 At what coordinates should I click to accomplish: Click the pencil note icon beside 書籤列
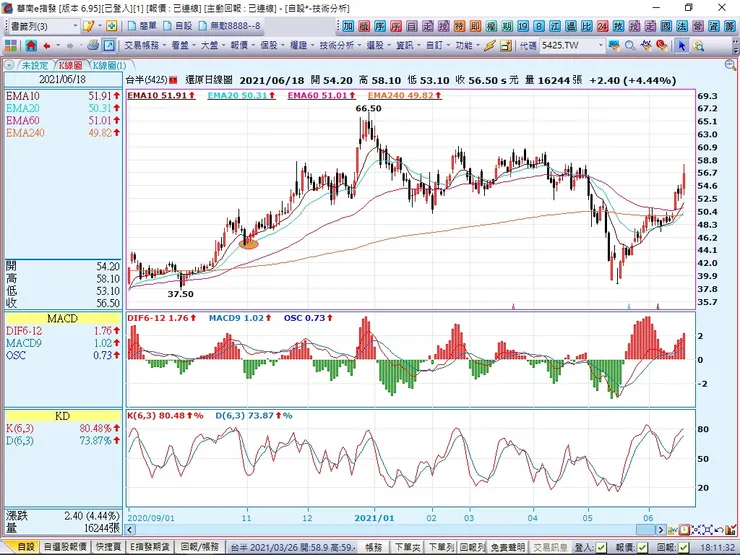coord(88,26)
